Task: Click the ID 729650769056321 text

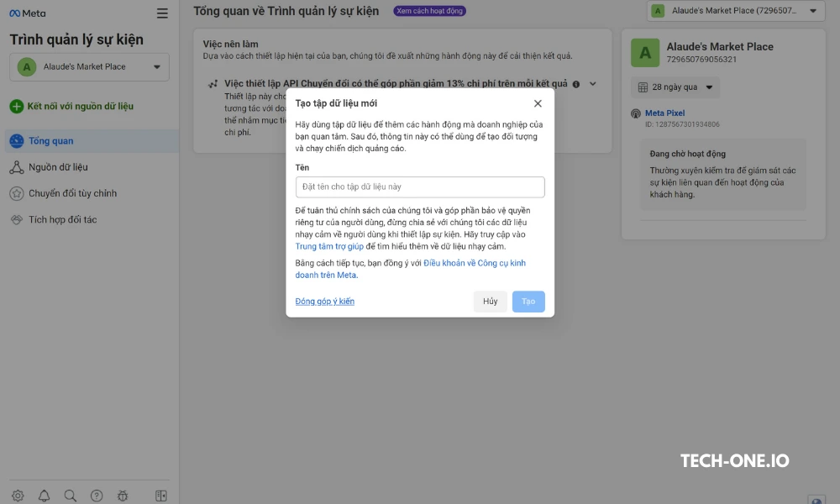Action: click(x=701, y=60)
